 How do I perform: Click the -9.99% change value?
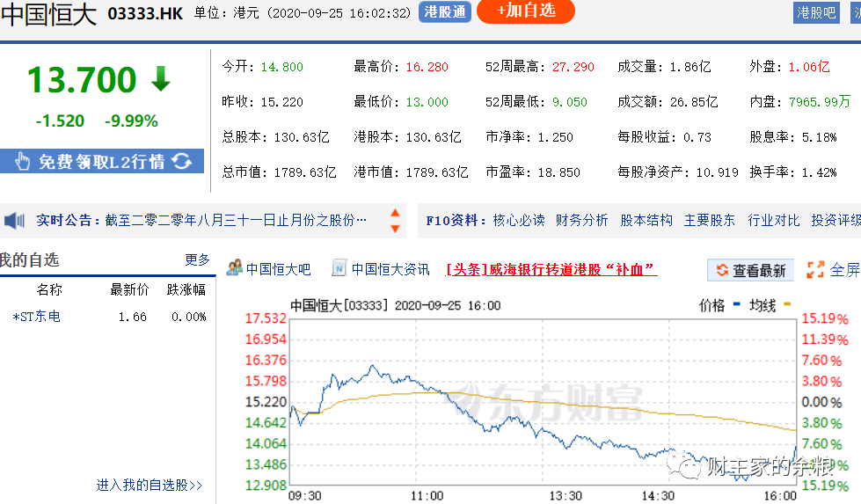131,121
